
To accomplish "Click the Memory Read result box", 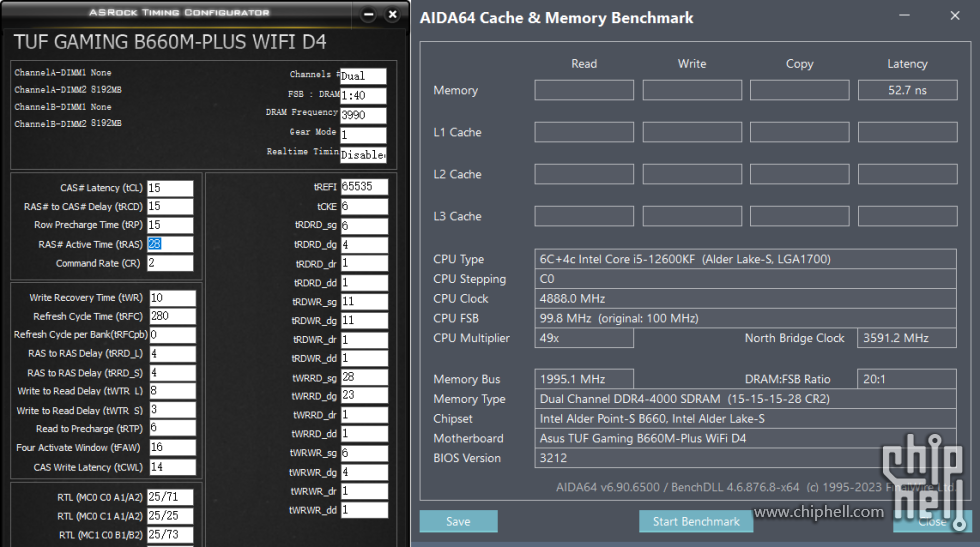I will 584,90.
